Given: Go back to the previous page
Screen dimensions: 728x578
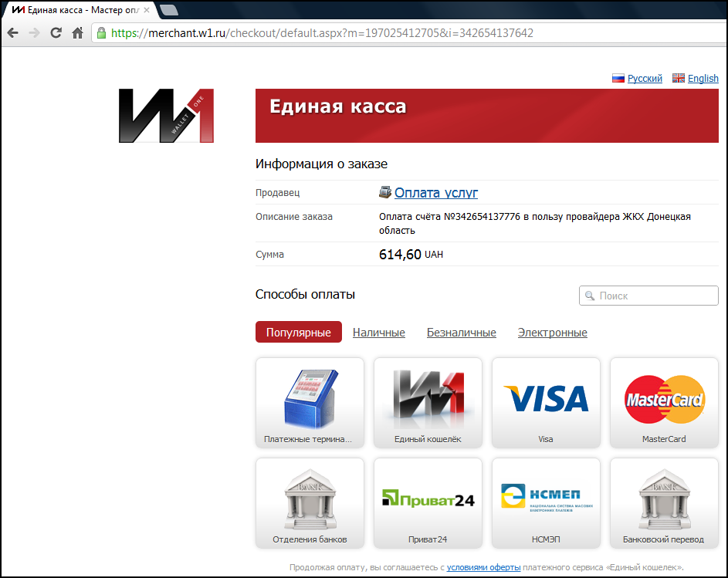Looking at the screenshot, I should click(13, 33).
